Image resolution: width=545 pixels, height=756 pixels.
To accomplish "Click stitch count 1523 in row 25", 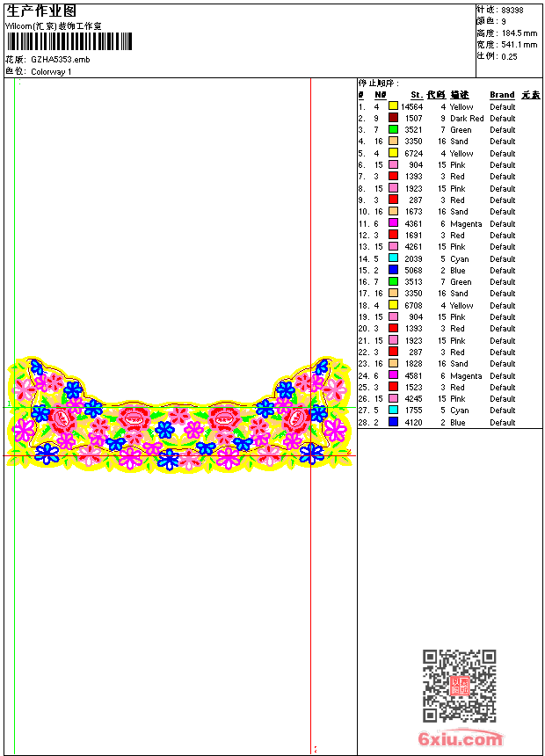I will coord(414,388).
